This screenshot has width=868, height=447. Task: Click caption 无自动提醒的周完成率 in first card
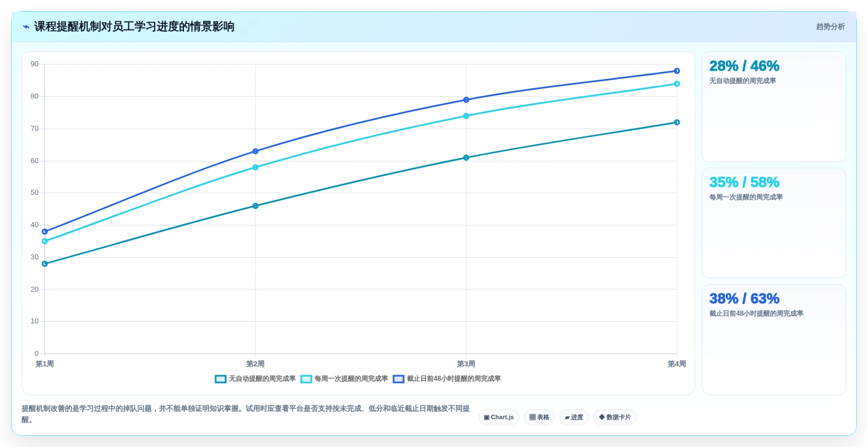(x=742, y=81)
